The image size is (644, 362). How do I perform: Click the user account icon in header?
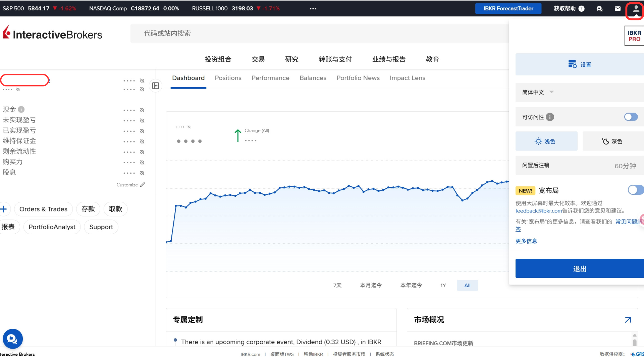coord(636,9)
